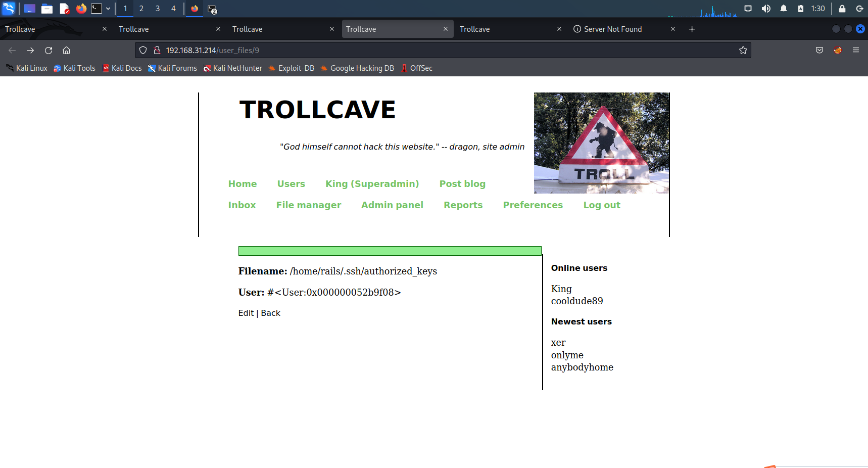
Task: Expand the terminal dropdown arrow in panel
Action: [x=108, y=9]
